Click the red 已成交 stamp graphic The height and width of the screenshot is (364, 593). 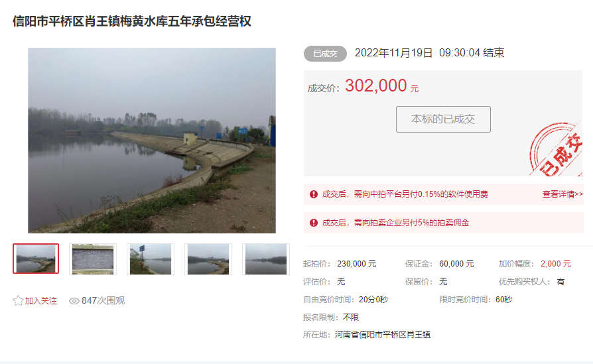[x=556, y=150]
